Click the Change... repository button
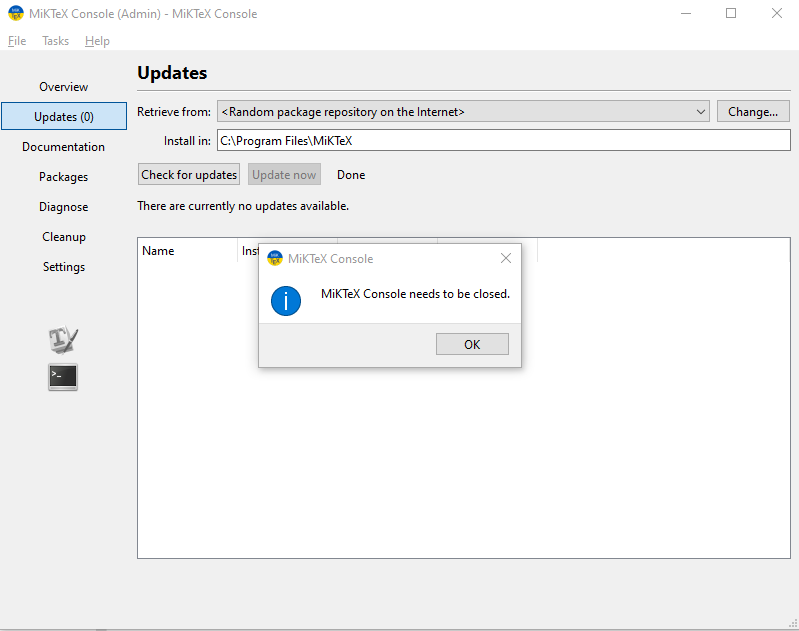The width and height of the screenshot is (799, 631). coord(753,112)
